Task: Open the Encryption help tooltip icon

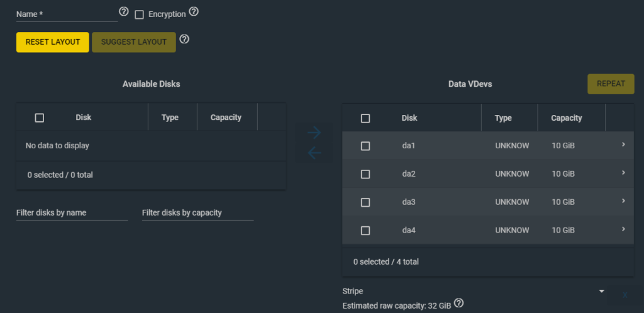Action: (194, 12)
